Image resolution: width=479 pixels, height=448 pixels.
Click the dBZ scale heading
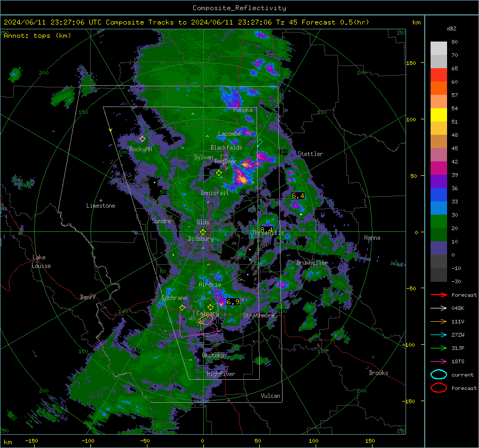(x=451, y=29)
